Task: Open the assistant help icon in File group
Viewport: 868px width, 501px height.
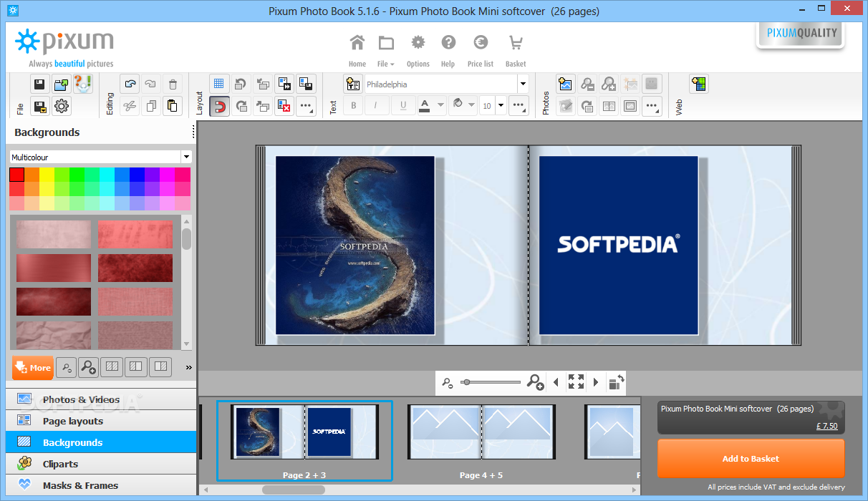Action: [x=84, y=84]
